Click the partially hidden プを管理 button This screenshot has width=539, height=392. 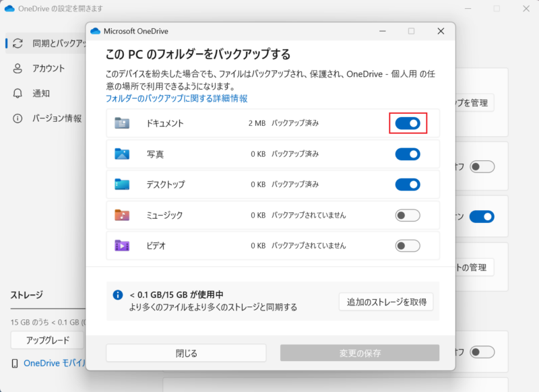pyautogui.click(x=475, y=103)
